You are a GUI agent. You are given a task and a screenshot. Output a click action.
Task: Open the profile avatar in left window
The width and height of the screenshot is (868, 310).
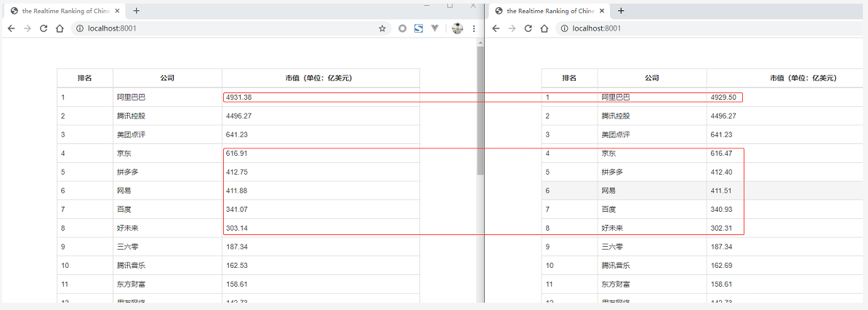point(457,28)
